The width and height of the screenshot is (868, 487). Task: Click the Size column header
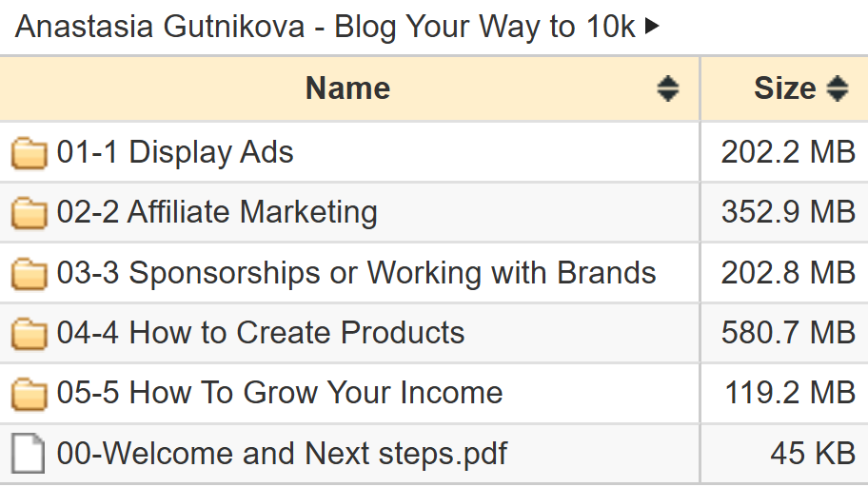click(x=785, y=88)
